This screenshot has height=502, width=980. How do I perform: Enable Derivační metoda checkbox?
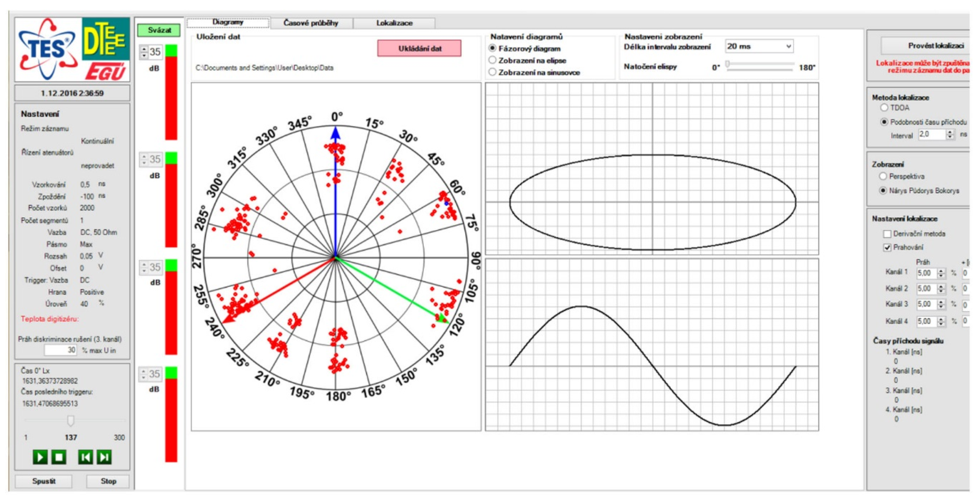887,234
